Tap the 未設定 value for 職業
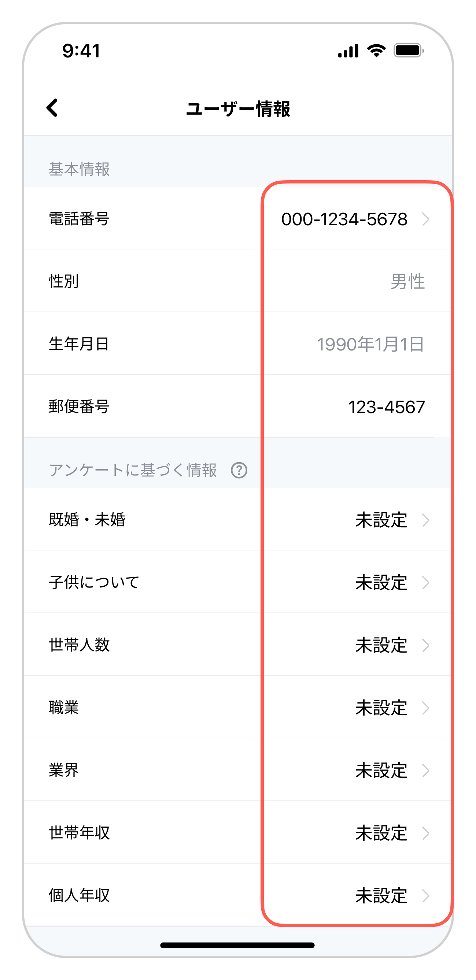 [381, 708]
